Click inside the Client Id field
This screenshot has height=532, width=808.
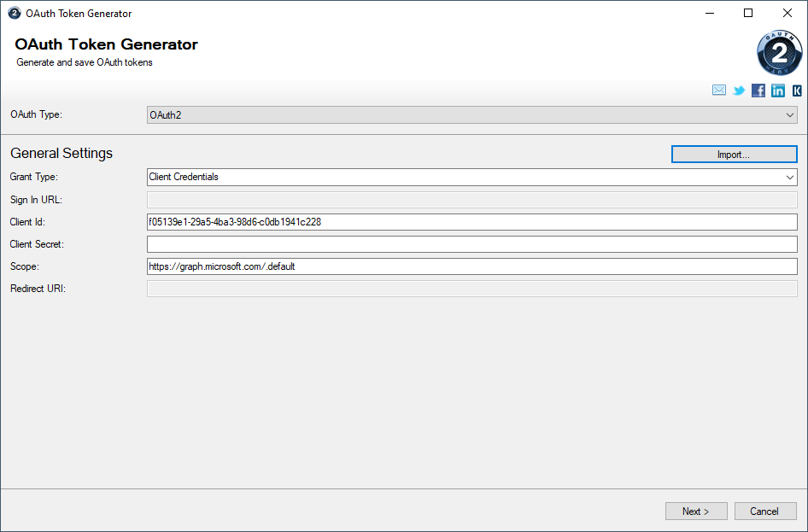(470, 221)
